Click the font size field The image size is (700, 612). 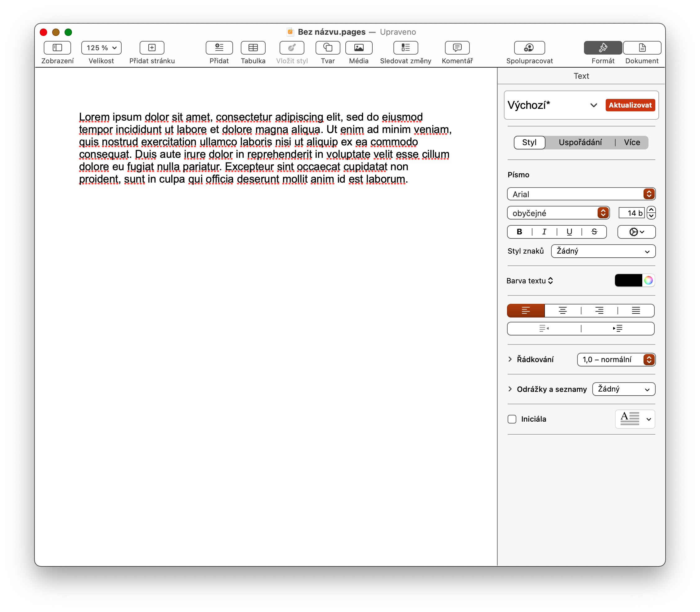[x=631, y=213]
